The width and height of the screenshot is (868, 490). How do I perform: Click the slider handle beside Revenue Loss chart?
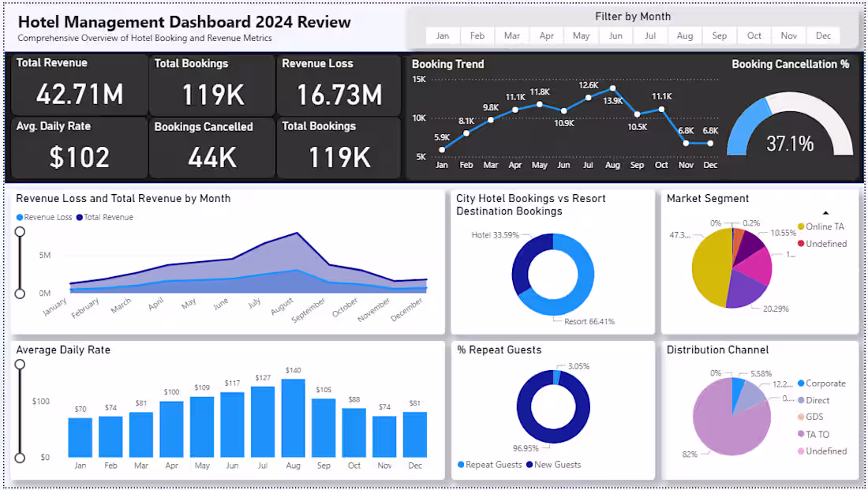[x=19, y=231]
